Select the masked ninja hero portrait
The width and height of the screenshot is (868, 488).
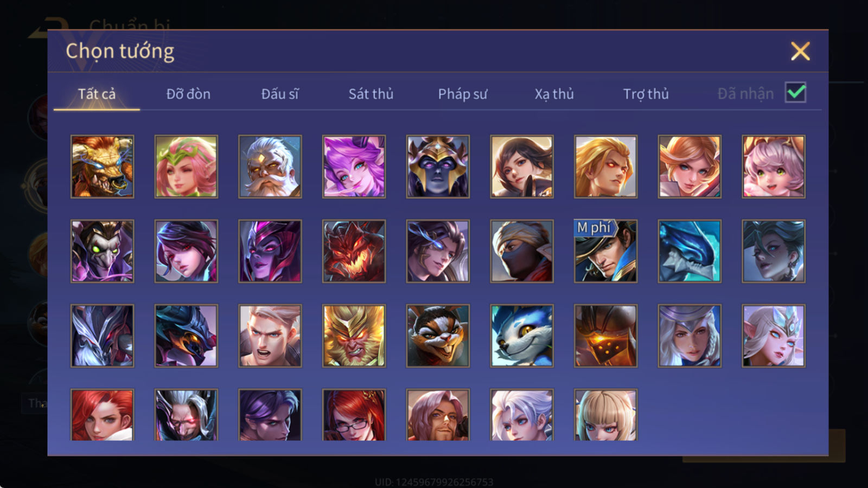point(521,251)
